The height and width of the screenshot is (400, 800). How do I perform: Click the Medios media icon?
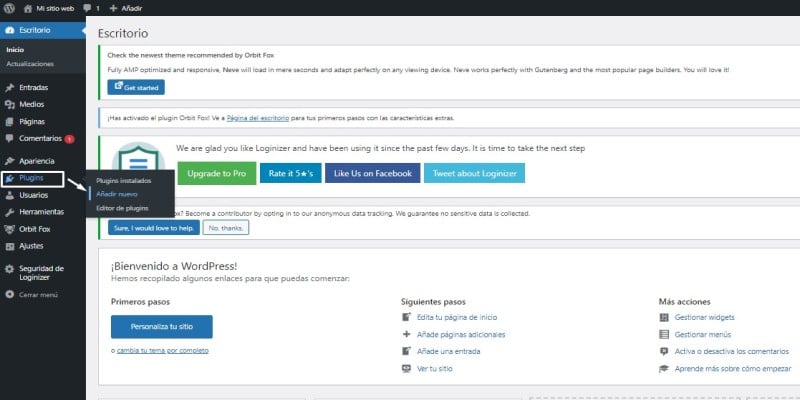pos(9,105)
